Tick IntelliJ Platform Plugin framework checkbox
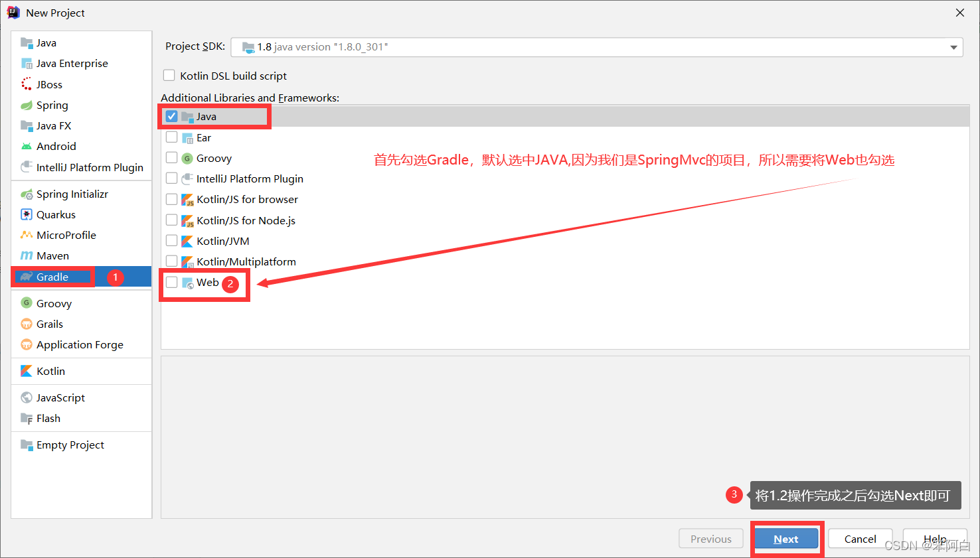Screen dimensions: 980x558 point(171,178)
